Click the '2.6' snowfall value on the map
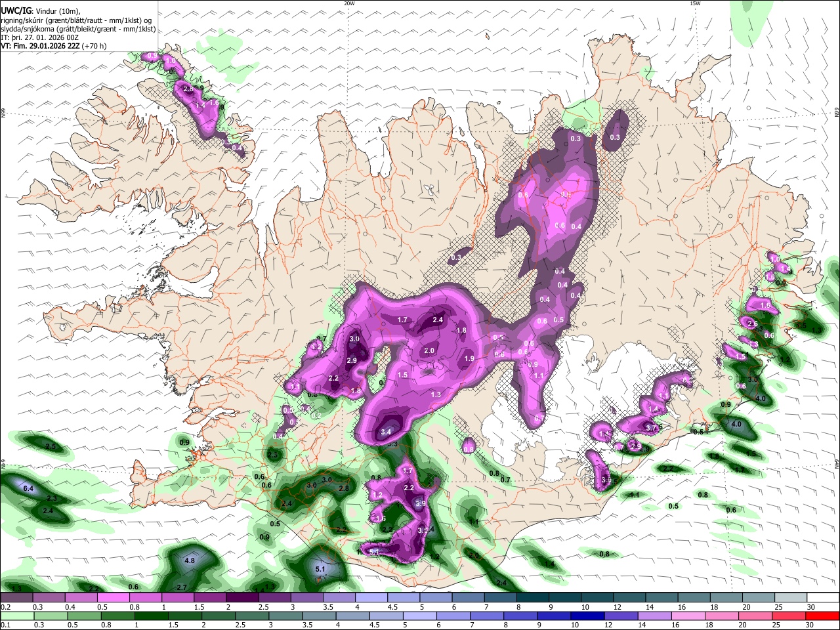840x630 pixels. (x=753, y=324)
